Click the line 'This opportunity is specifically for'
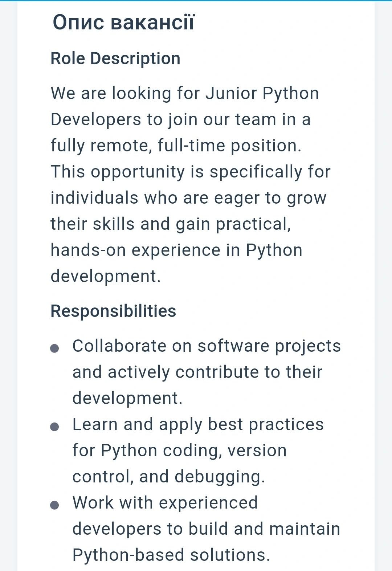 191,172
